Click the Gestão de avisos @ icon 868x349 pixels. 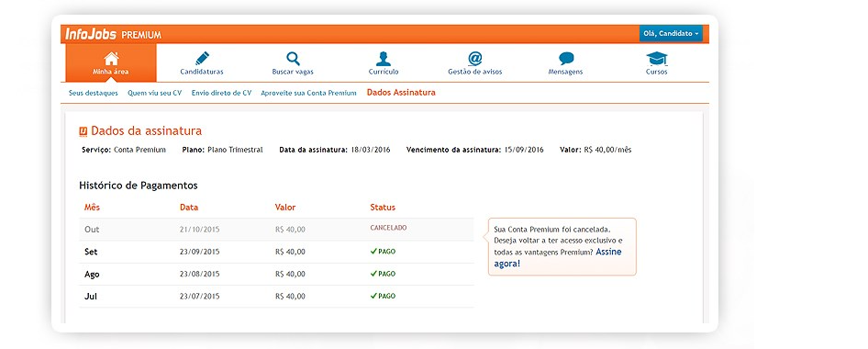[475, 58]
